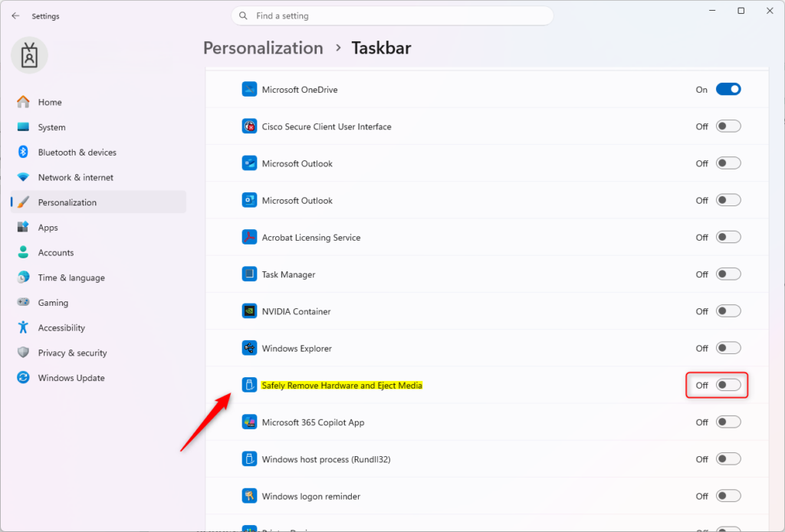This screenshot has width=785, height=532.
Task: Turn on the Task Manager toggle
Action: [728, 274]
